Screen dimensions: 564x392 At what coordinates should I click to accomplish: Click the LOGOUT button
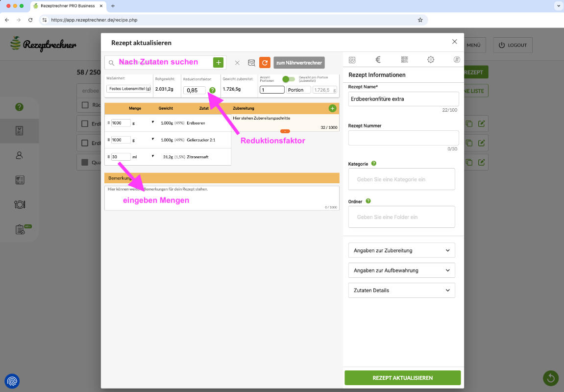[513, 45]
